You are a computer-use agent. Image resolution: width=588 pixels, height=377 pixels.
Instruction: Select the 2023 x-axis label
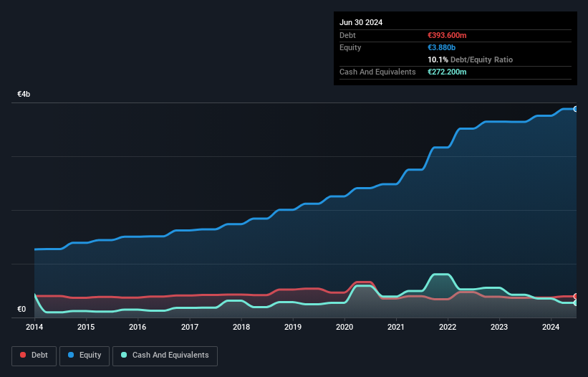(x=499, y=327)
